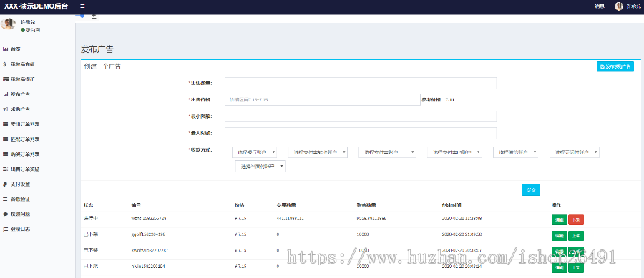Click the traded quantity 441.11888111

point(291,218)
